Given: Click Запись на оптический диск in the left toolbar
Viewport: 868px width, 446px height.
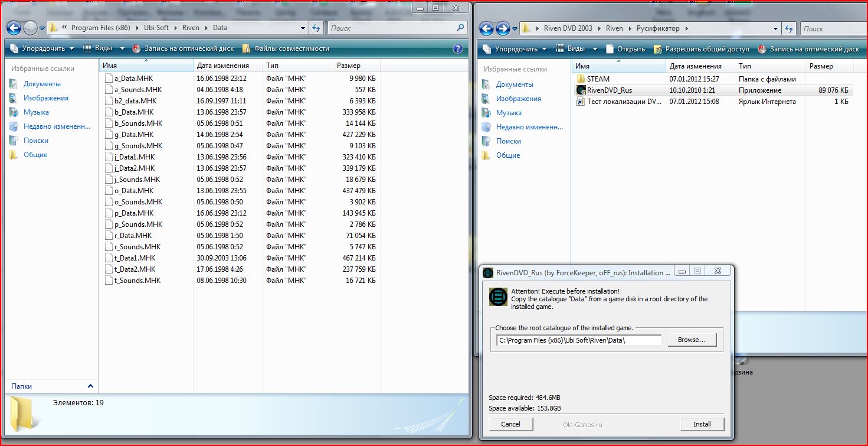Looking at the screenshot, I should [x=183, y=48].
